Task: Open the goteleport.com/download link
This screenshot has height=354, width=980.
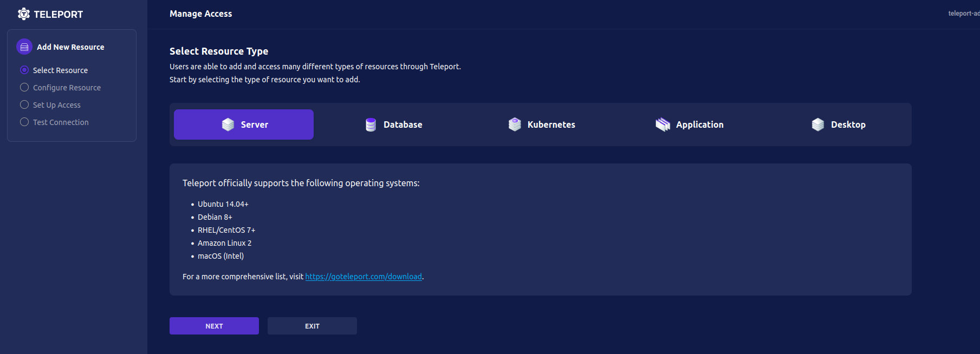Action: [364, 277]
